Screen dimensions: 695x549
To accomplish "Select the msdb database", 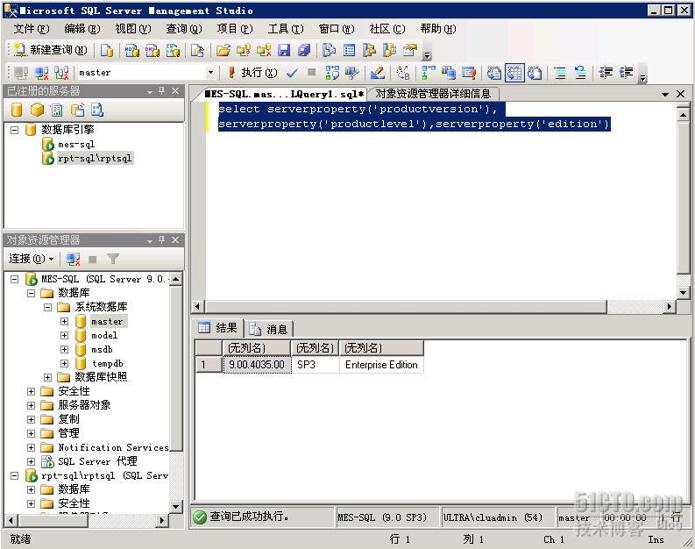I will click(102, 350).
